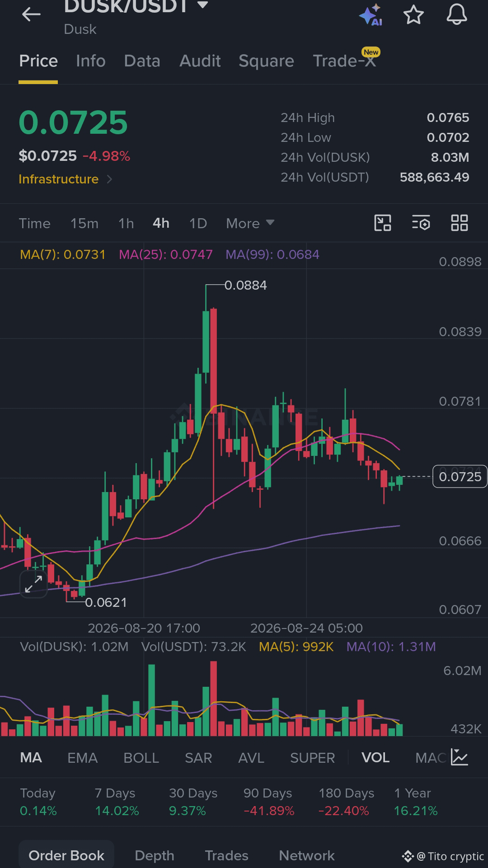The image size is (488, 868).
Task: Open the Trade-X tab
Action: [344, 61]
